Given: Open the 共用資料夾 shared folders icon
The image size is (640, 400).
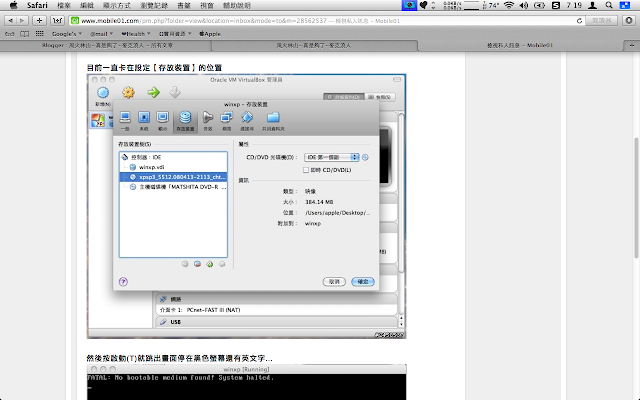Looking at the screenshot, I should tap(273, 121).
